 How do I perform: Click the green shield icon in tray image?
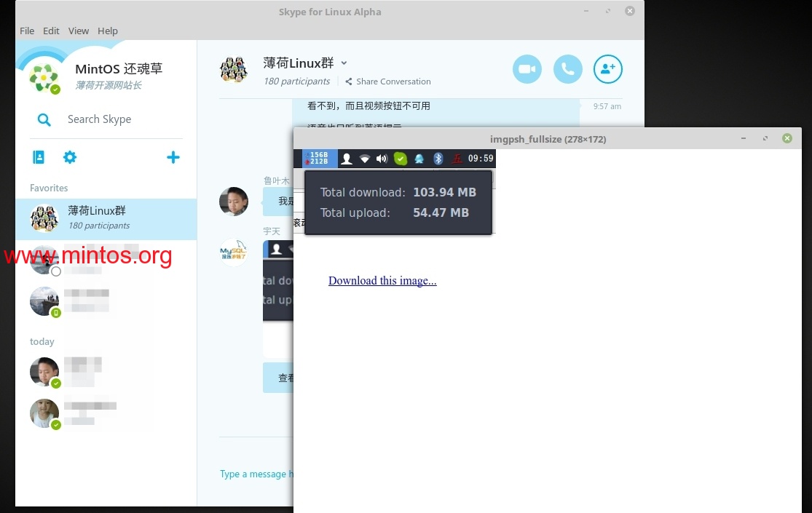401,159
